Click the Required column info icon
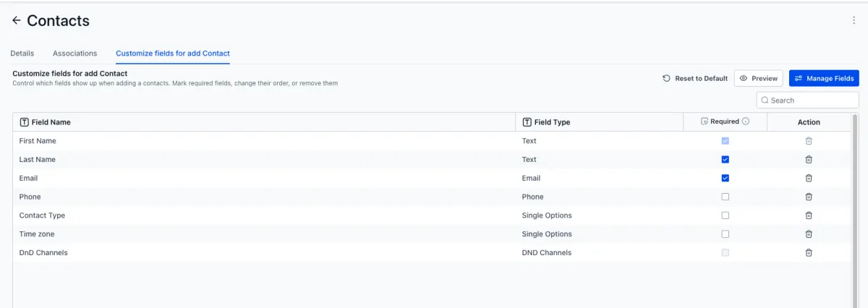Image resolution: width=868 pixels, height=308 pixels. [746, 121]
